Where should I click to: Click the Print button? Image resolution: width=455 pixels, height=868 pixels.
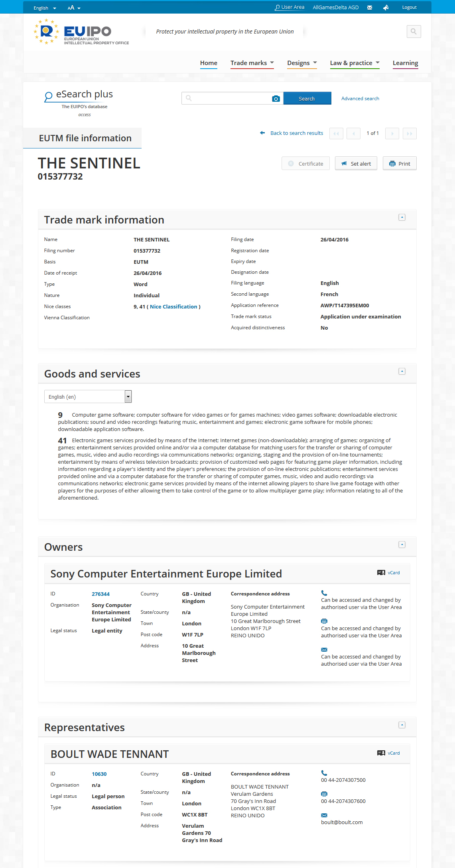pyautogui.click(x=400, y=164)
